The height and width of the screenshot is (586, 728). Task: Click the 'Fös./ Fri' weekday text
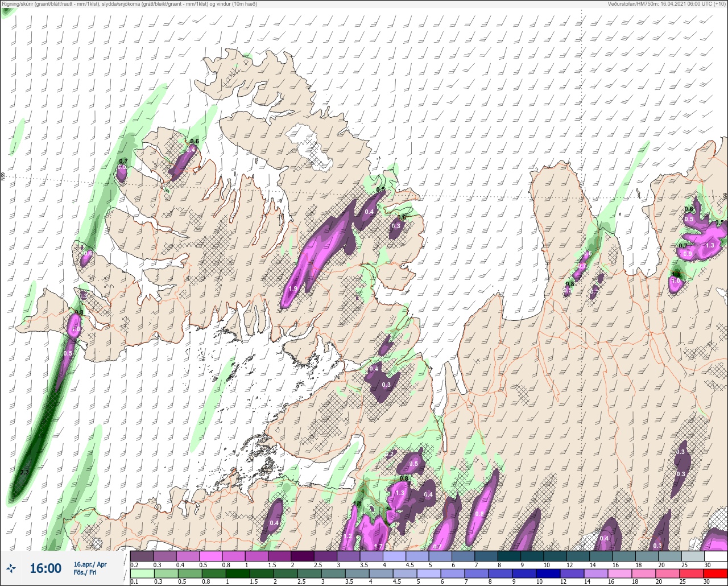85,572
